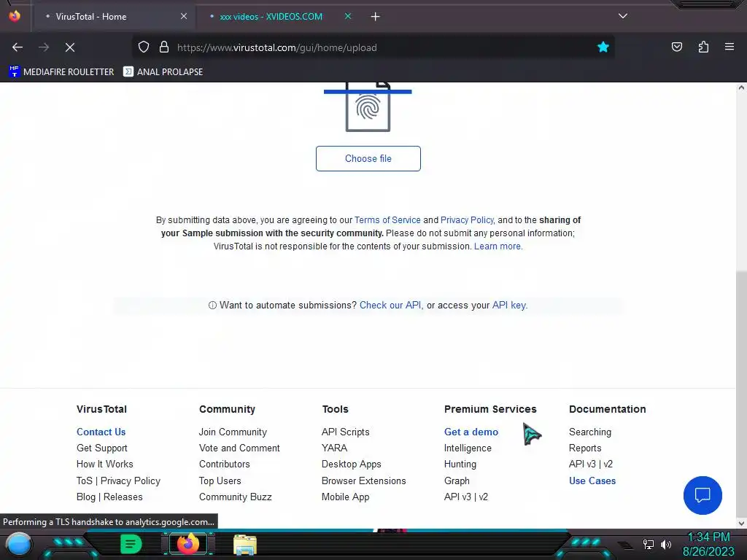Expand the list all tabs chevron

point(623,16)
